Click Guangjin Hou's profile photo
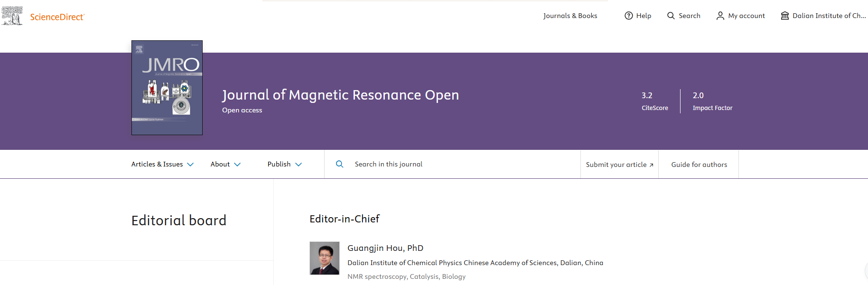The image size is (868, 285). pyautogui.click(x=325, y=258)
